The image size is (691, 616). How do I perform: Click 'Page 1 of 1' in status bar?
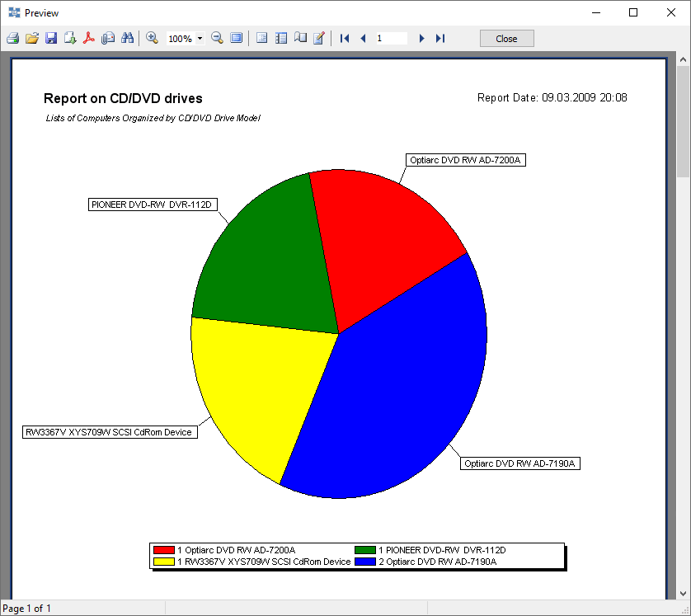[x=27, y=609]
